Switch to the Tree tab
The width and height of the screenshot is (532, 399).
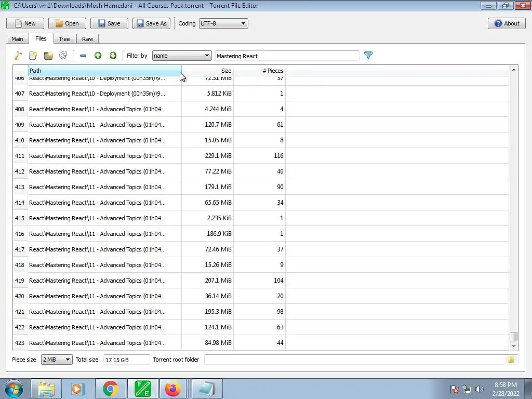coord(64,39)
